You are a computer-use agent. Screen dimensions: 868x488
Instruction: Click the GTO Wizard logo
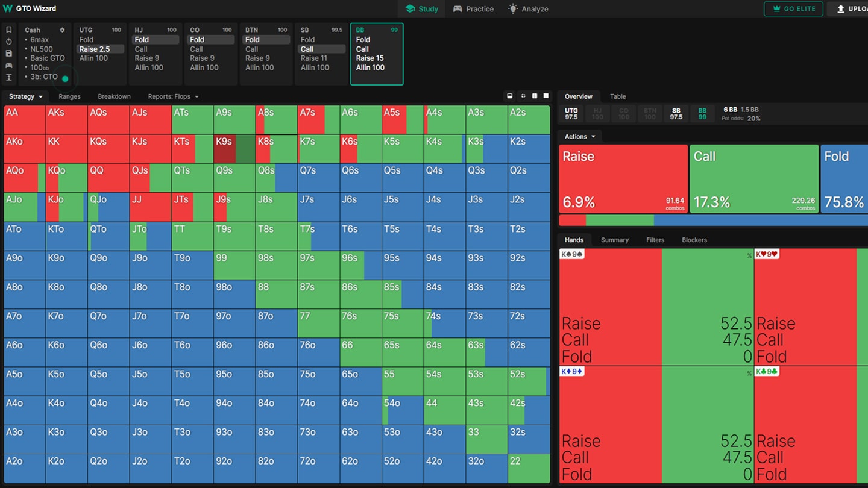[x=30, y=8]
